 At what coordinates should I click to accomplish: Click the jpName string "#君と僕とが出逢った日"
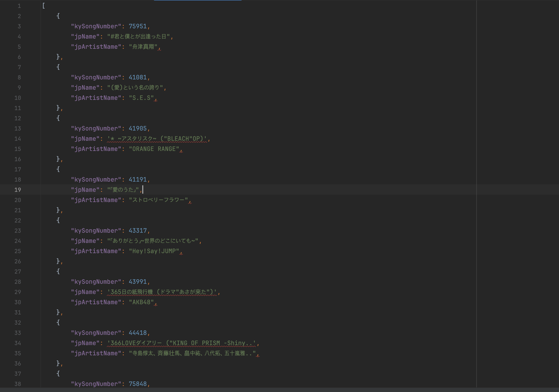pos(139,36)
